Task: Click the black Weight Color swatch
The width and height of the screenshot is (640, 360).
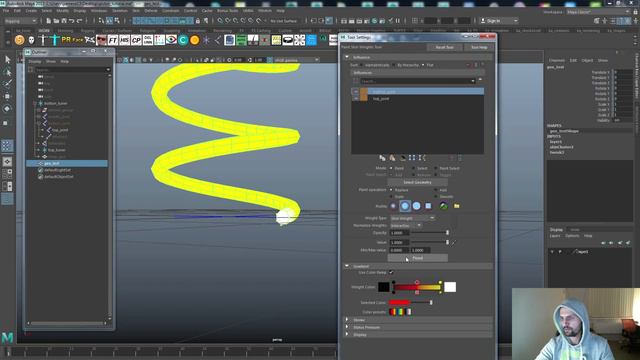Action: (384, 287)
